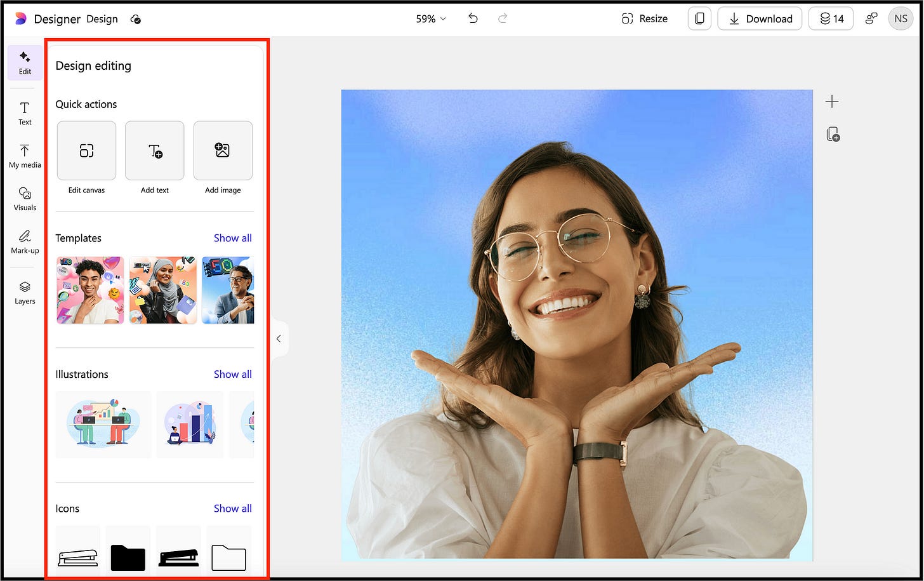924x581 pixels.
Task: Click the Design file name
Action: point(102,19)
